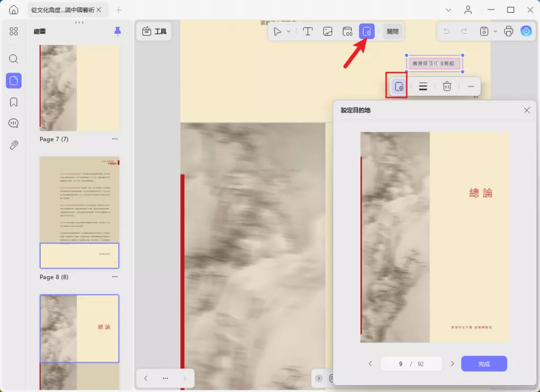
Task: Add a new tab with plus
Action: [x=119, y=10]
